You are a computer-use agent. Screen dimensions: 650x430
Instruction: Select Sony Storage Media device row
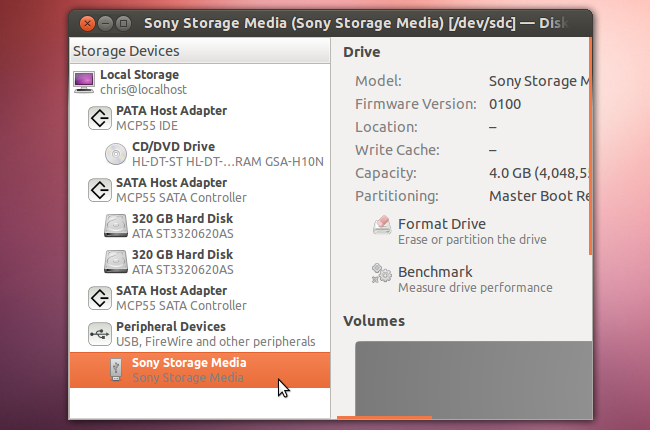pos(189,370)
